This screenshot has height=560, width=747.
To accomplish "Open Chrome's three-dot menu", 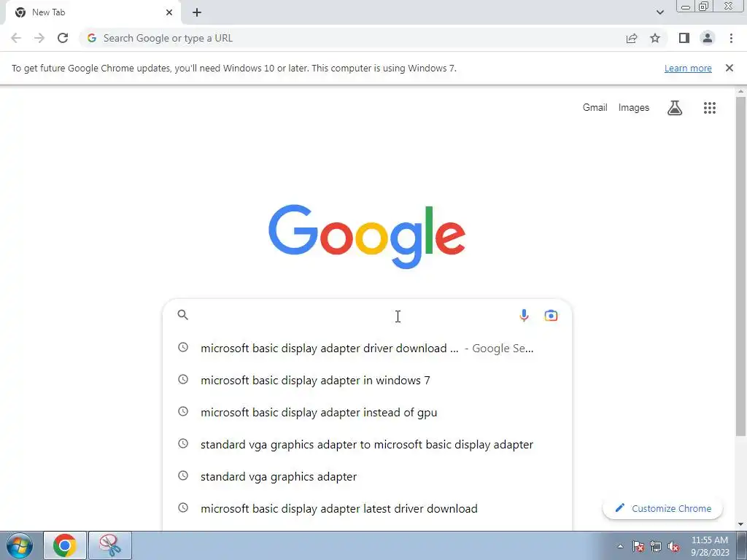I will (731, 38).
